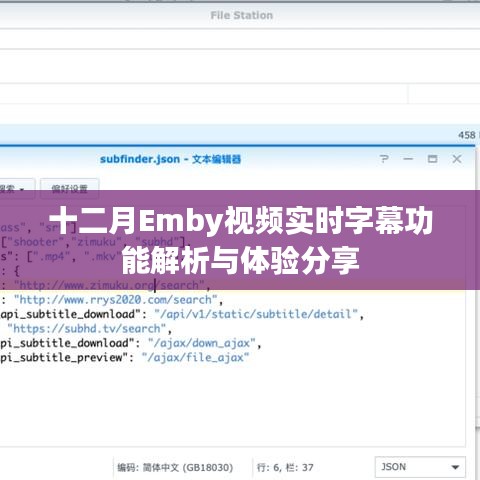This screenshot has height=480, width=480.
Task: Open the help question mark of text editor
Action: (x=384, y=159)
